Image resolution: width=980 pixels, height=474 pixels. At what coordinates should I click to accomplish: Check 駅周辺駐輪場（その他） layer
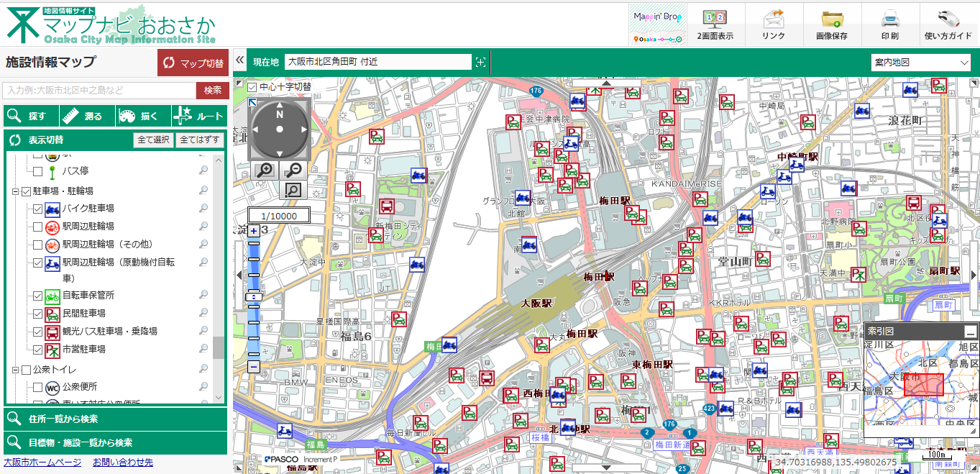[x=38, y=245]
